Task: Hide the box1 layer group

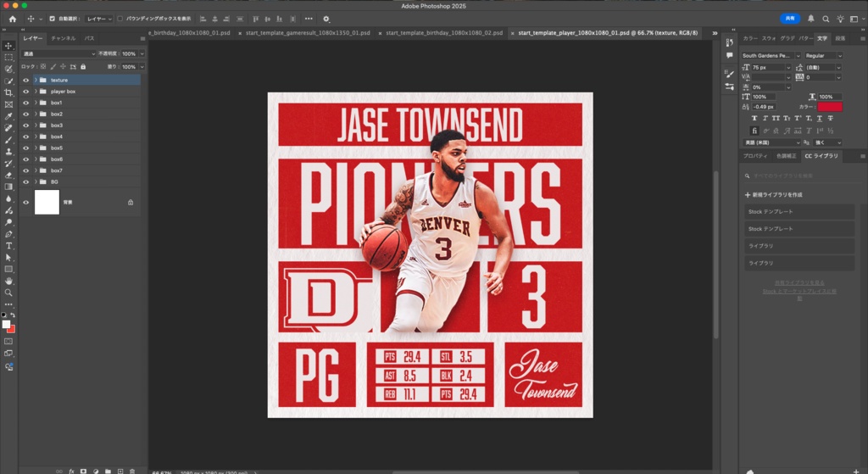Action: tap(25, 103)
